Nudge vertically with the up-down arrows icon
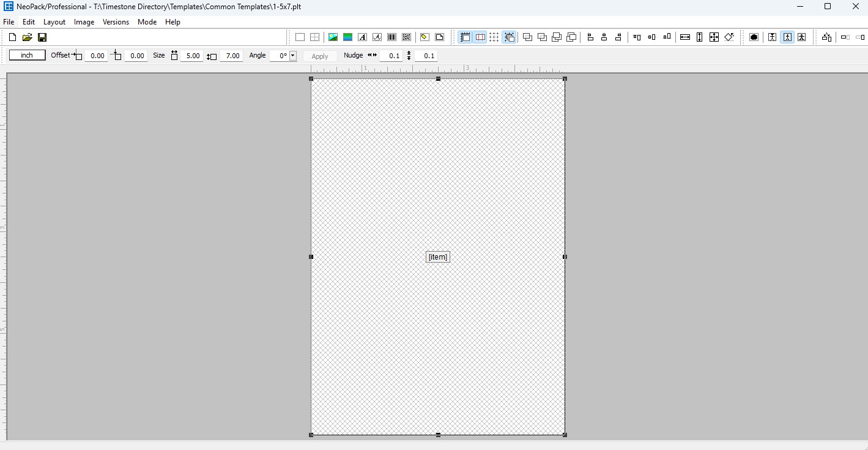 coord(409,56)
